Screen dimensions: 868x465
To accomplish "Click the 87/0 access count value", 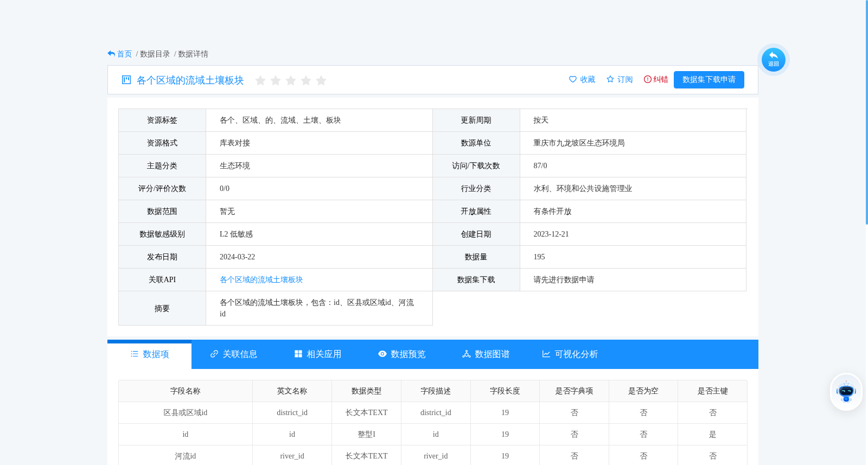I will (x=540, y=165).
